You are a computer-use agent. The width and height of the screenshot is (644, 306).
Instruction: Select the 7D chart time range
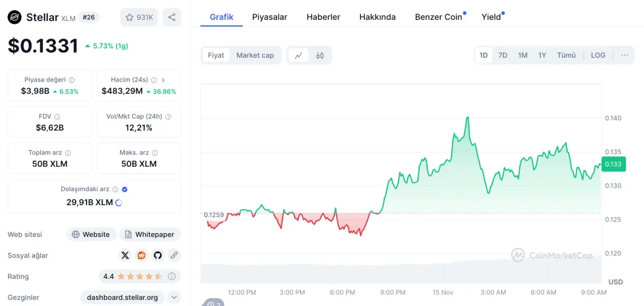(503, 55)
